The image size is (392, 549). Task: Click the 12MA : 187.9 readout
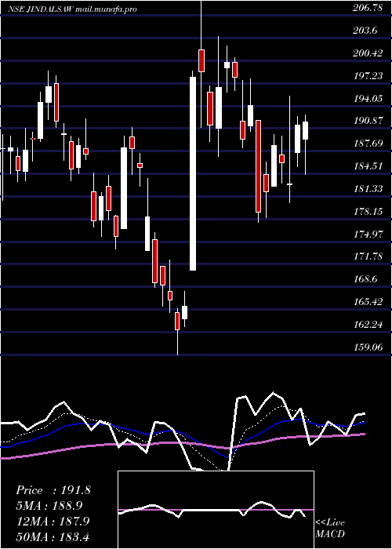coord(53,522)
